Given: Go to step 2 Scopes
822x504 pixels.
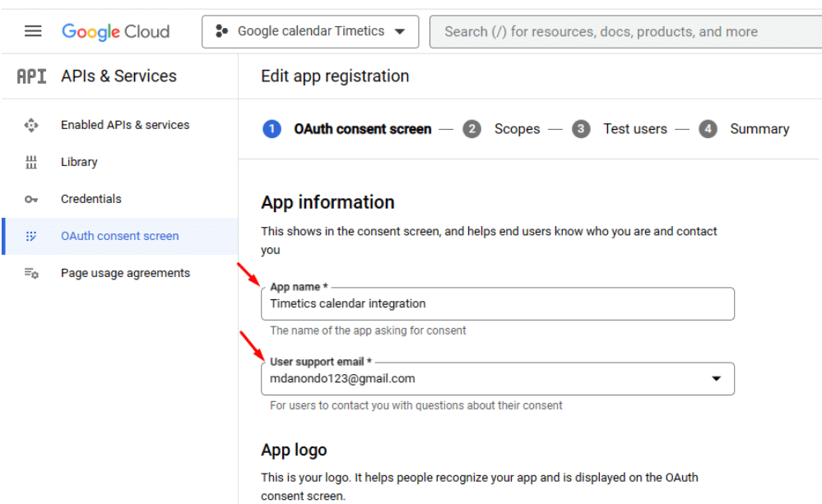Looking at the screenshot, I should [x=501, y=129].
